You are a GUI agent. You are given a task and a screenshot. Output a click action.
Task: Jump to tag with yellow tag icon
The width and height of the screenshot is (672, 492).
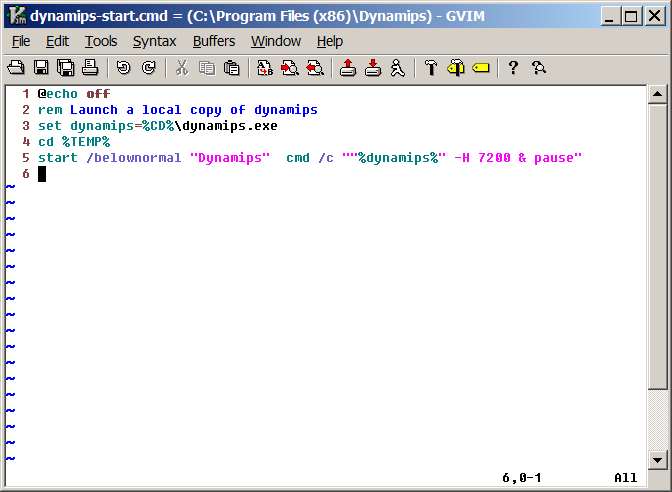481,68
